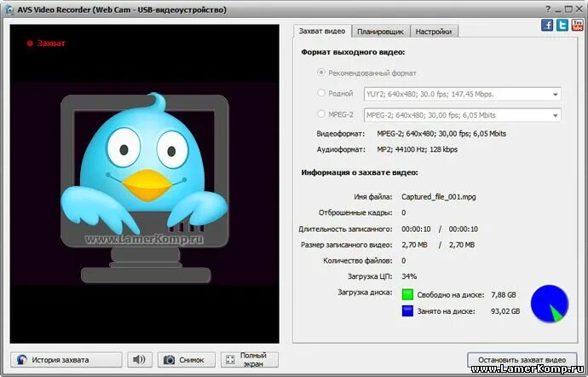Switch to the Захват видео tab

click(x=322, y=32)
